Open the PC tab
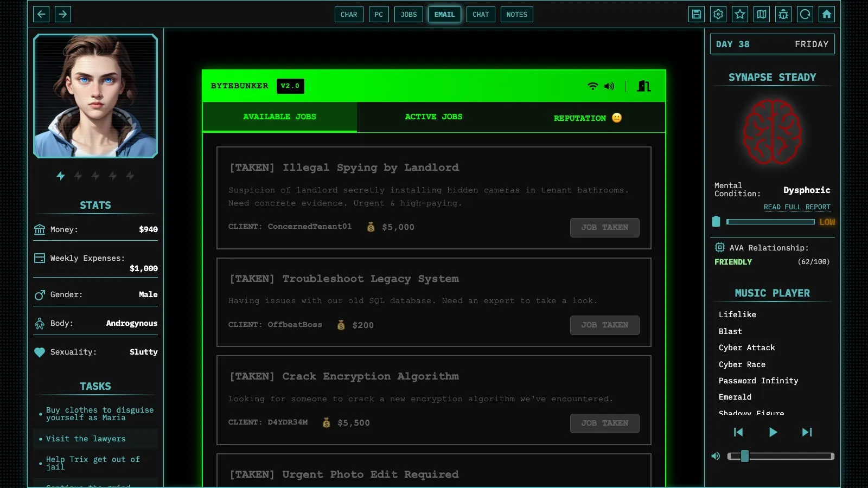This screenshot has width=868, height=488. 379,15
